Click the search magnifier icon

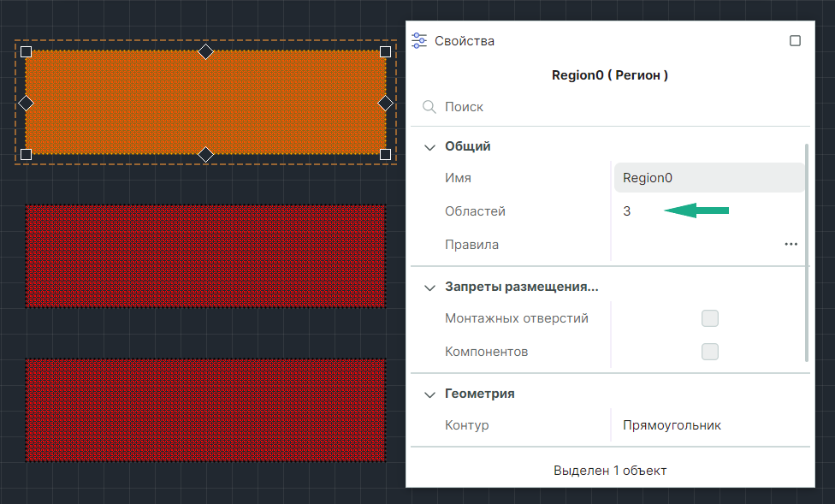click(x=429, y=107)
